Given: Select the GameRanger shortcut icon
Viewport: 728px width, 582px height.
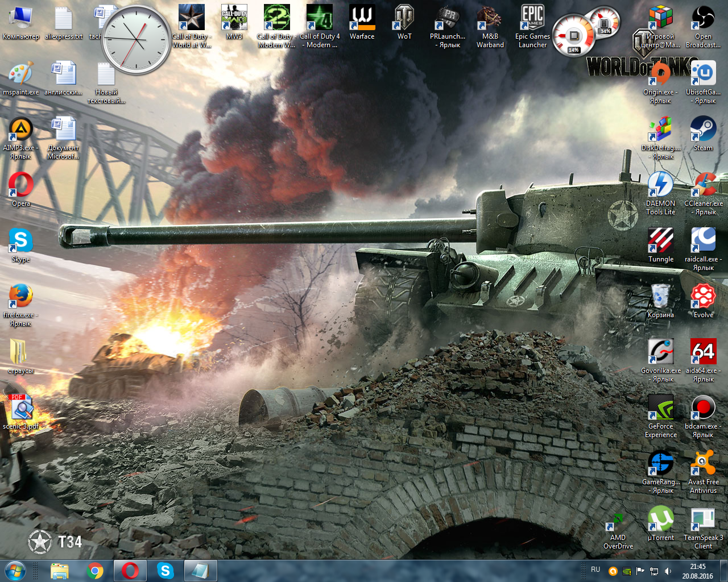Looking at the screenshot, I should [661, 473].
